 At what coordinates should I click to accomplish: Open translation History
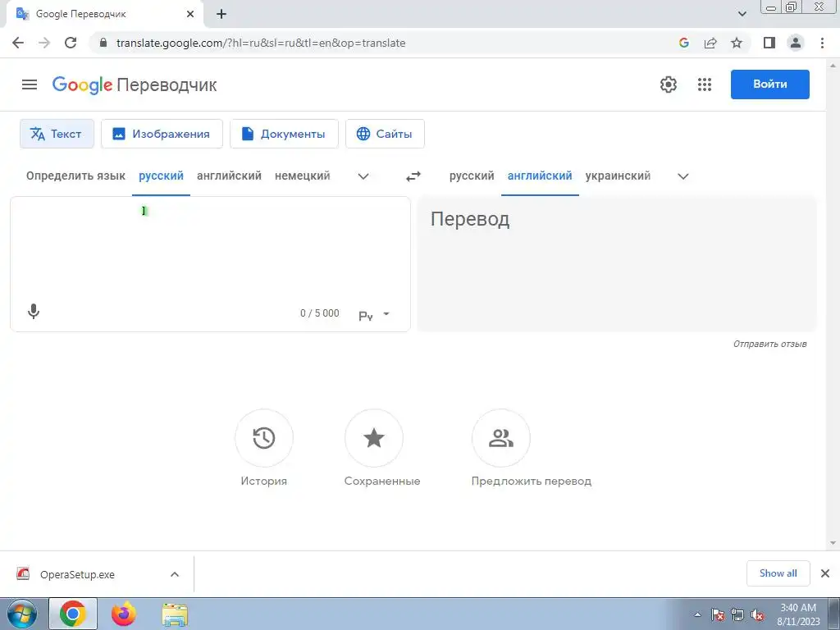[263, 438]
